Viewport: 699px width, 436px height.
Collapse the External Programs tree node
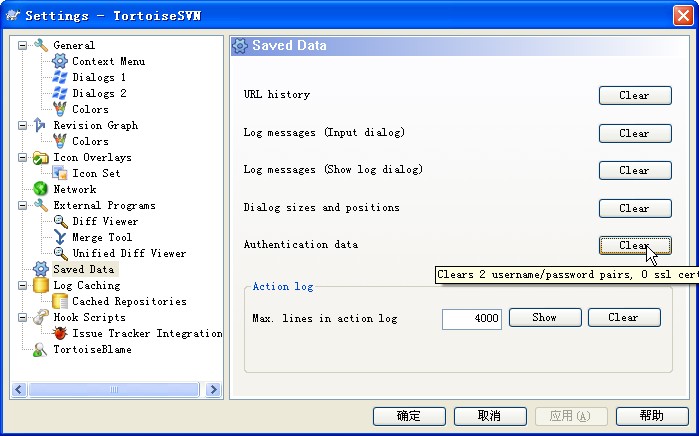coord(22,206)
